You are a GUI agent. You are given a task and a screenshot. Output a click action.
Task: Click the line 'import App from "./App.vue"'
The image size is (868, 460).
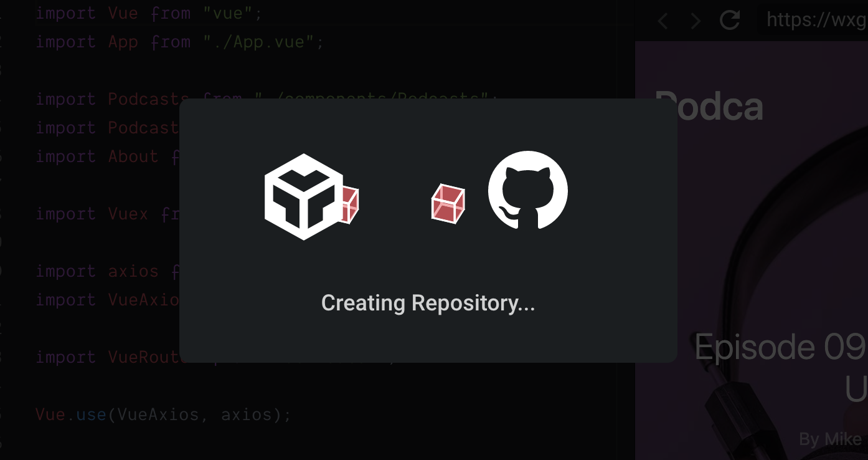coord(180,42)
